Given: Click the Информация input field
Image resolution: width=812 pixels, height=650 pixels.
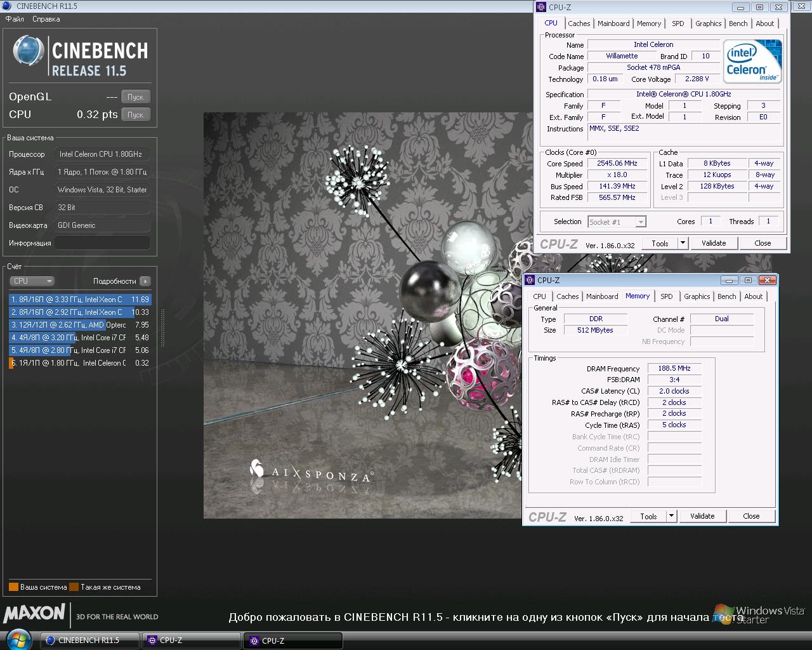Looking at the screenshot, I should click(x=102, y=243).
